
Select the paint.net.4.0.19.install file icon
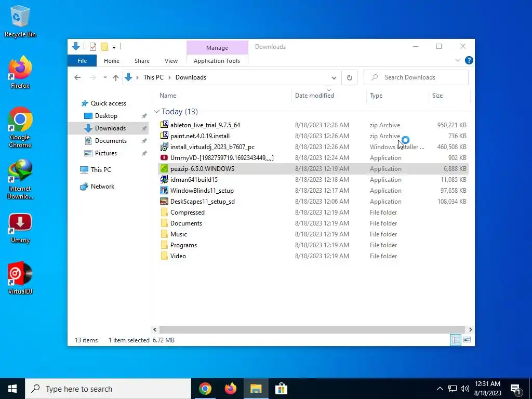[x=164, y=136]
